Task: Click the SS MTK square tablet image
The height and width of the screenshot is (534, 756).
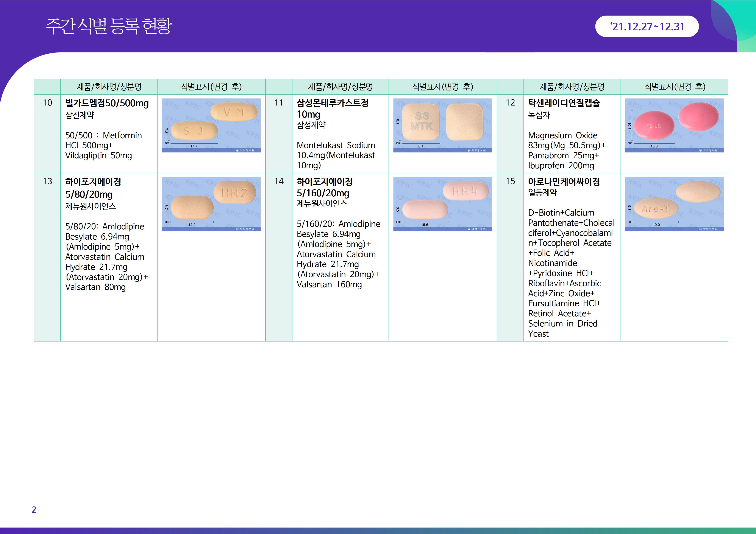Action: coord(442,125)
